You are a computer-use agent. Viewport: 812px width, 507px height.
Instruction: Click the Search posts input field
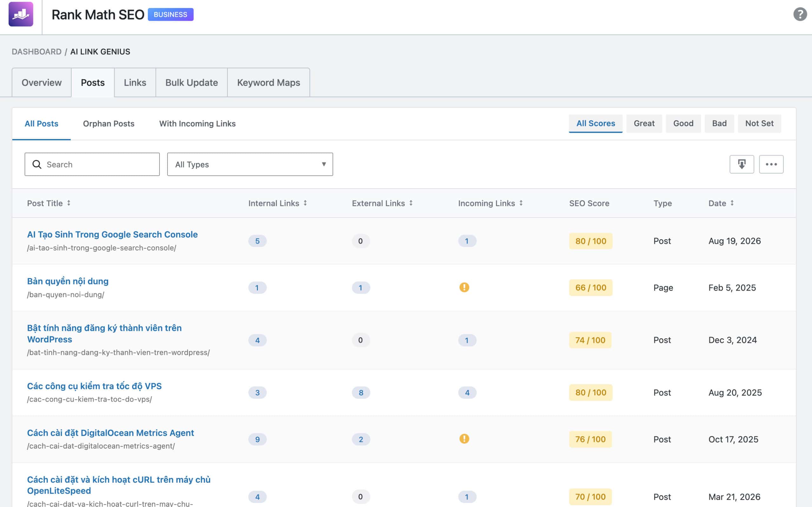click(x=92, y=164)
